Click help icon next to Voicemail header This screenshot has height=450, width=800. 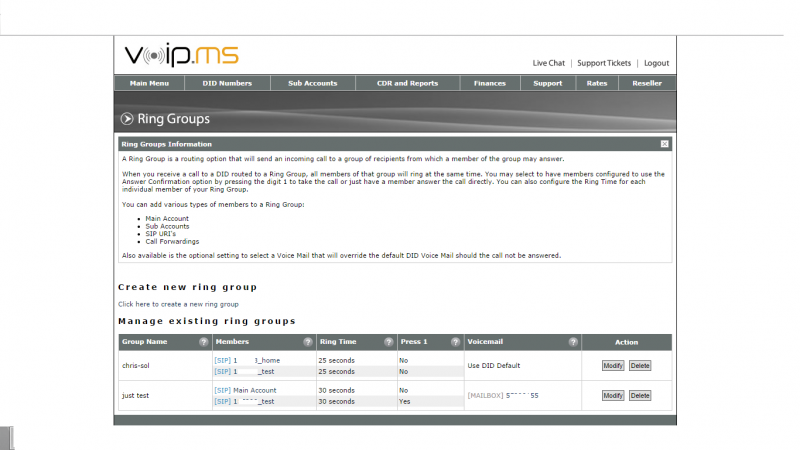(573, 342)
